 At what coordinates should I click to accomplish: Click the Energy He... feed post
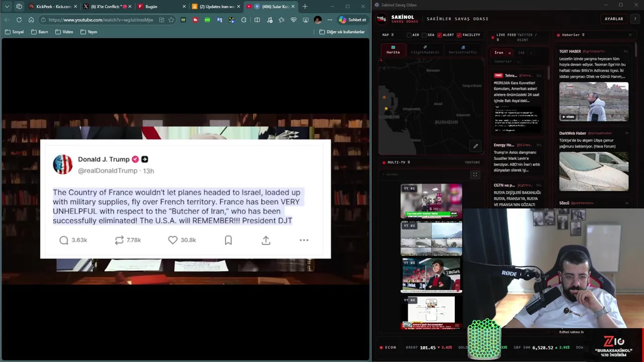click(x=517, y=158)
